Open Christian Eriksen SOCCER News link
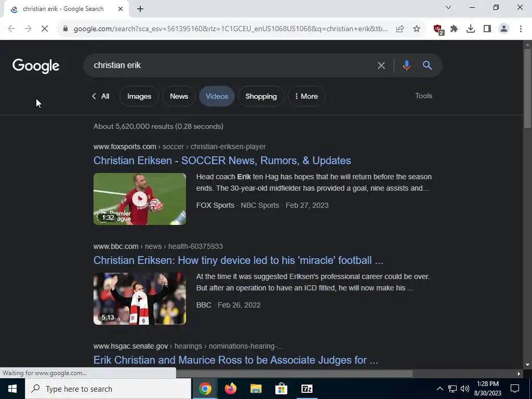Image resolution: width=532 pixels, height=399 pixels. 222,161
